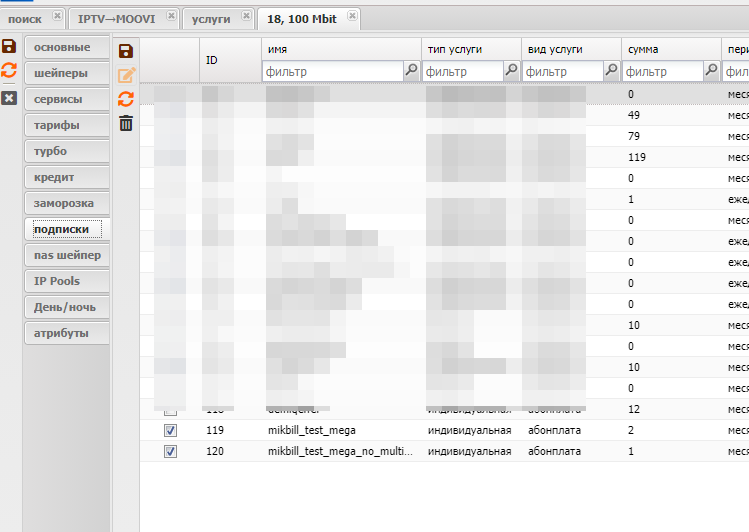Click the gray X icon in far-left sidebar
This screenshot has height=532, width=749.
pos(9,97)
